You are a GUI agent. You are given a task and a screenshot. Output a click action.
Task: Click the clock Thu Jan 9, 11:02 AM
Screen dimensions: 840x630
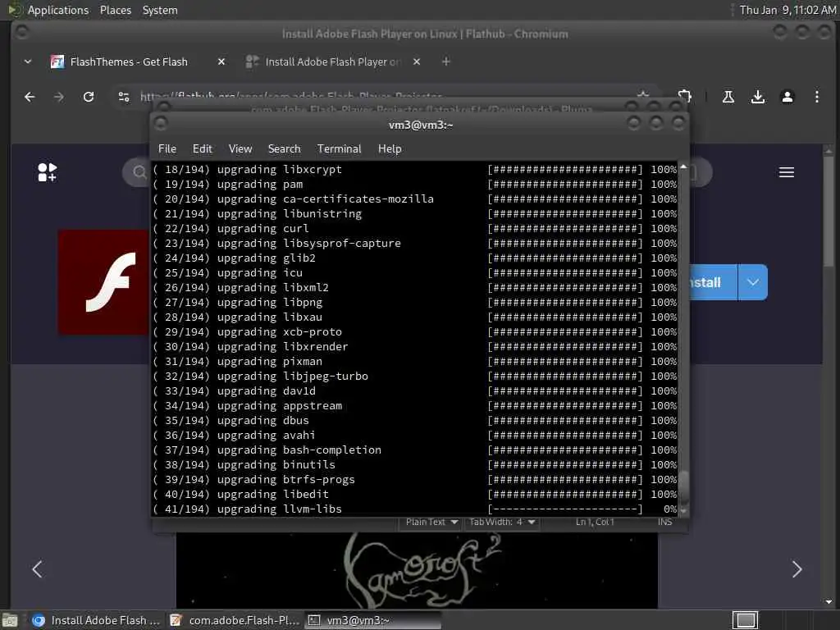tap(787, 10)
